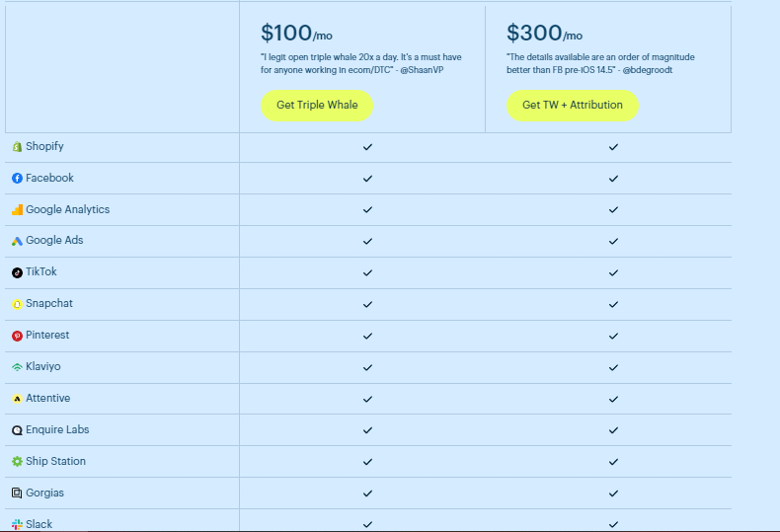Click the Shopify bag icon
The width and height of the screenshot is (780, 532).
17,147
